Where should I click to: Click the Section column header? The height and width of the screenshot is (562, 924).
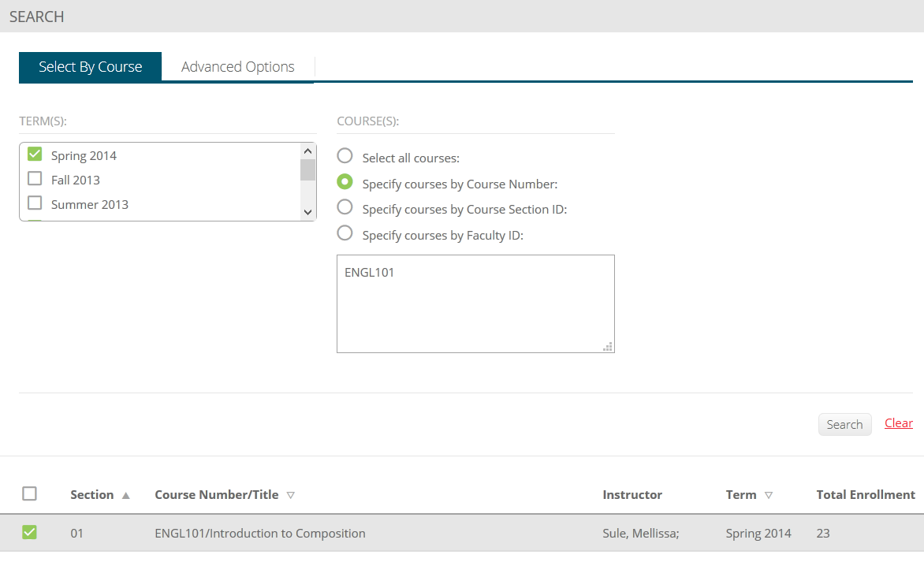[x=92, y=495]
